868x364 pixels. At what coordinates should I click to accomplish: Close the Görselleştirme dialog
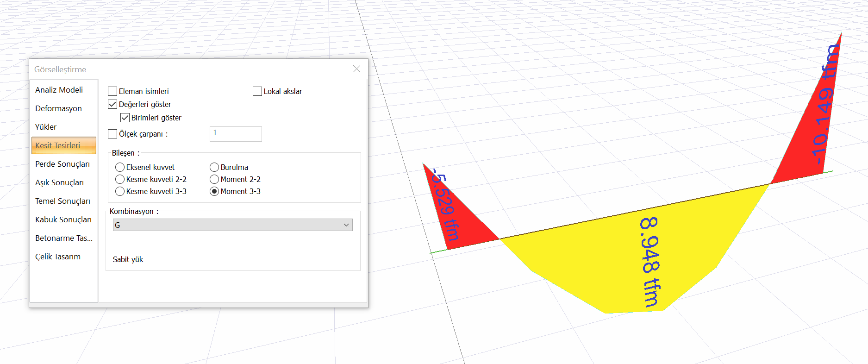(x=356, y=69)
